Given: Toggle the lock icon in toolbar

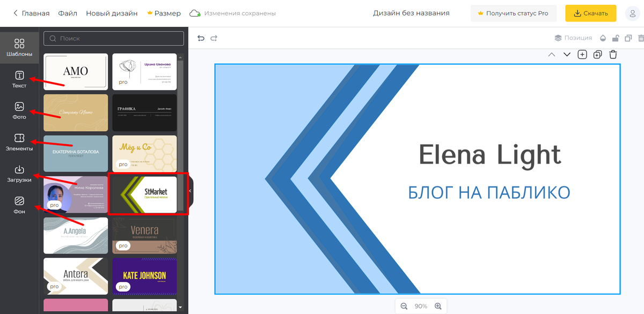Looking at the screenshot, I should [616, 38].
